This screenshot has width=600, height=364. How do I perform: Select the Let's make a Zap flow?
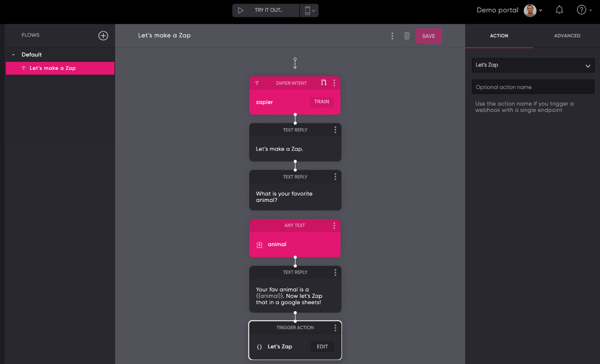point(60,68)
